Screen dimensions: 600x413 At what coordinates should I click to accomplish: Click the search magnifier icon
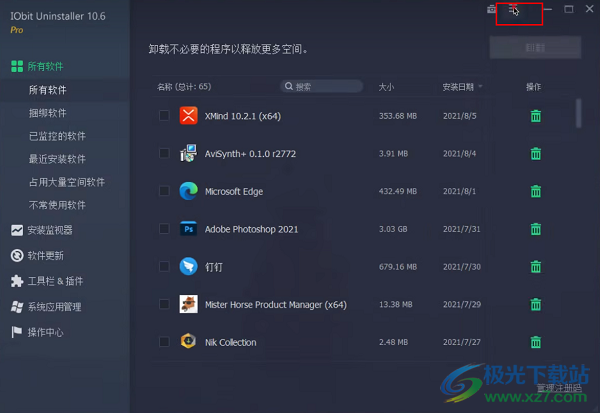pyautogui.click(x=289, y=86)
